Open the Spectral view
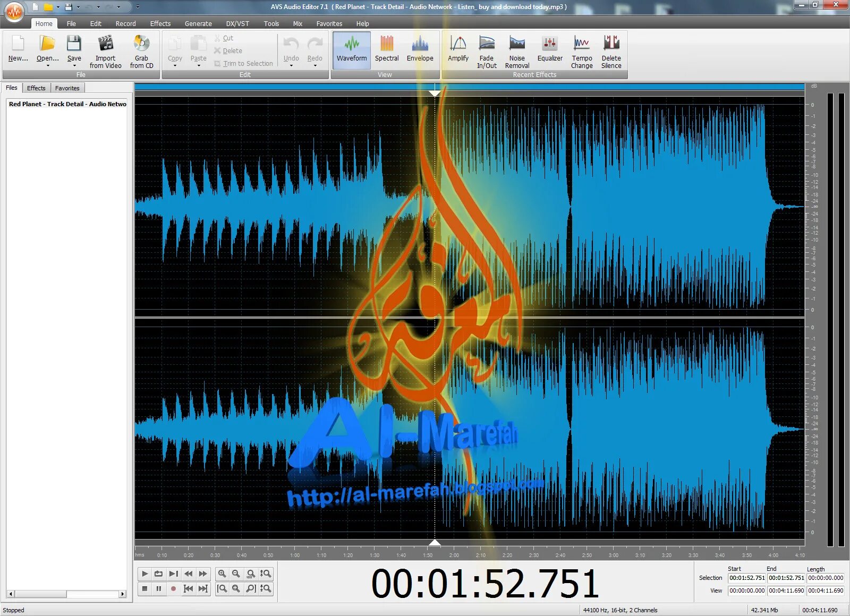The width and height of the screenshot is (850, 616). tap(386, 50)
